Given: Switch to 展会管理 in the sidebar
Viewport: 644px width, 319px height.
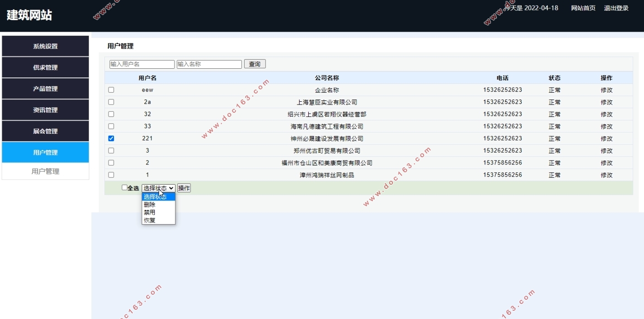Looking at the screenshot, I should [x=45, y=131].
